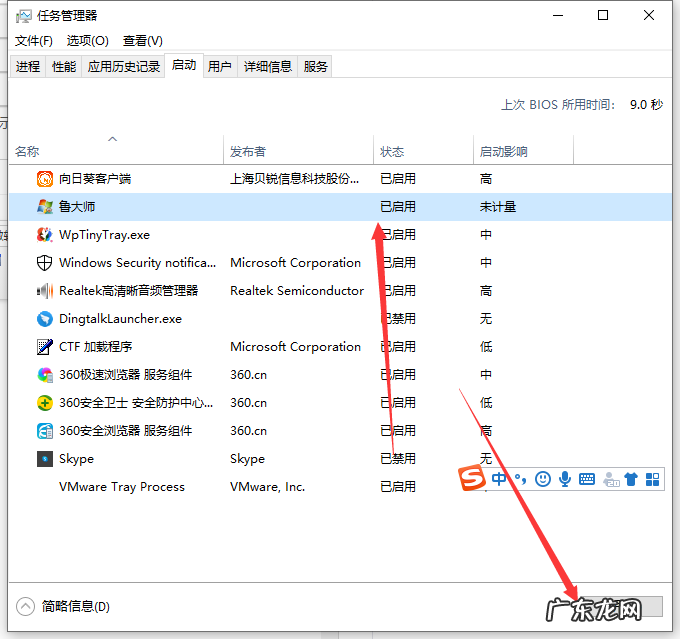Select Windows Security notifica... entry
680x639 pixels.
point(137,263)
